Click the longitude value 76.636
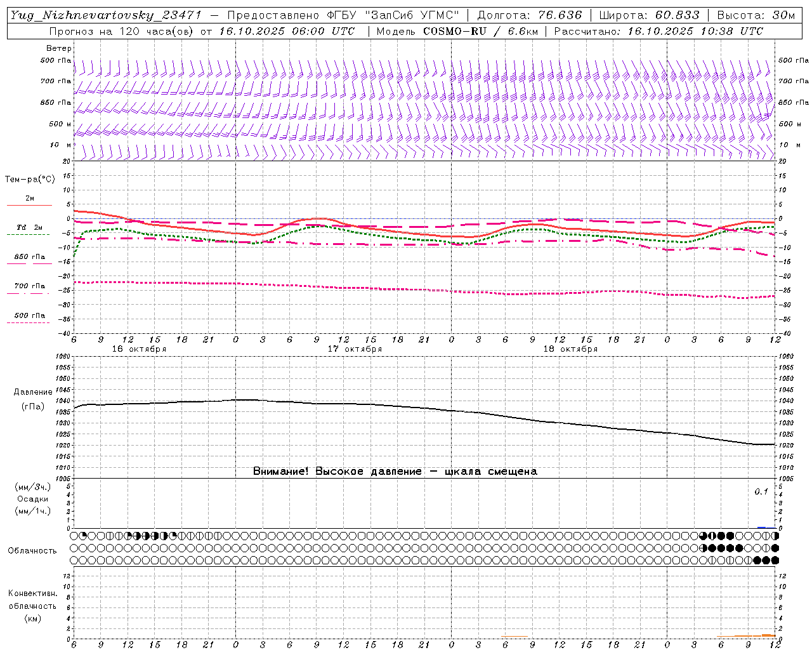The width and height of the screenshot is (812, 650). tap(560, 15)
